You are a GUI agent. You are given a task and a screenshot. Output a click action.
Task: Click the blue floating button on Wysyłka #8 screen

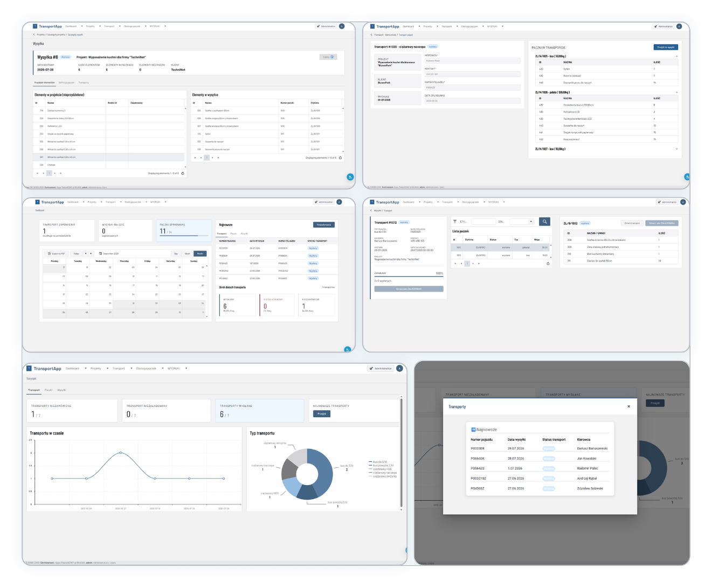tap(350, 177)
